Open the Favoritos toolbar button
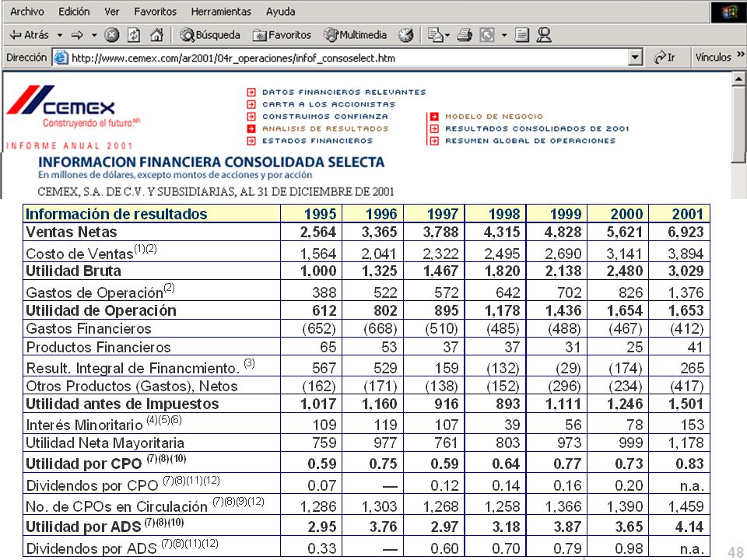The image size is (747, 560). (282, 35)
